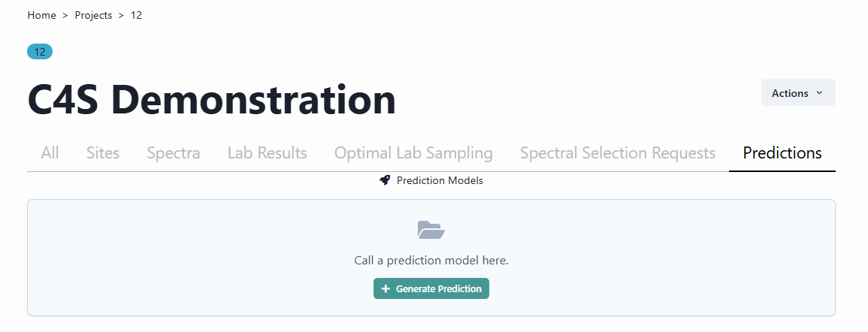Open the Sites tab
This screenshot has height=332, width=868.
[103, 153]
